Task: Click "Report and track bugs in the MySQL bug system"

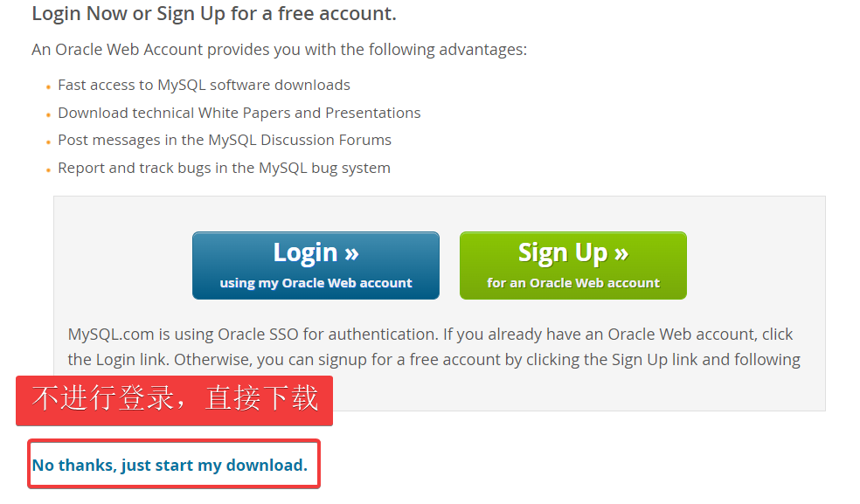Action: pyautogui.click(x=224, y=169)
